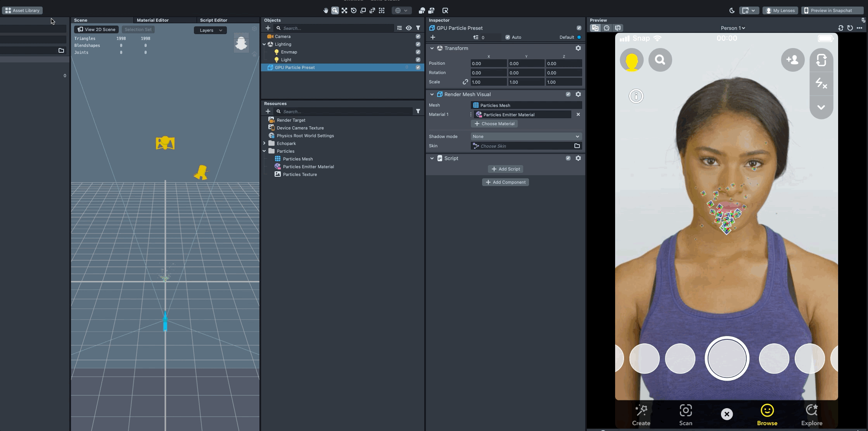This screenshot has height=431, width=868.
Task: Switch to the Script Editor tab
Action: click(x=213, y=20)
